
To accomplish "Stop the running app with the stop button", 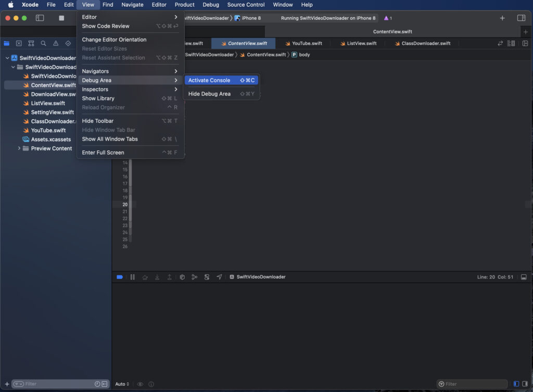I will 61,18.
